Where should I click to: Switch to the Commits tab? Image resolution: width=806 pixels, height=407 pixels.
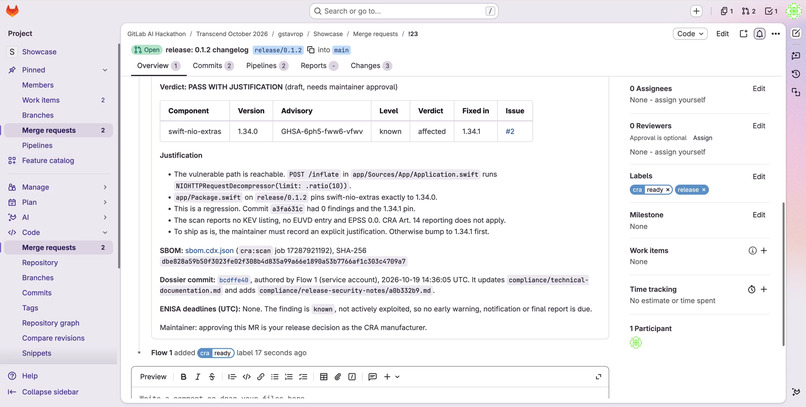coord(213,66)
